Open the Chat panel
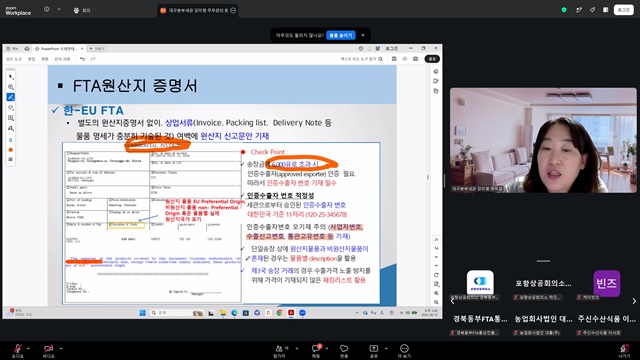Viewport: 640px width, 360px height. (x=316, y=350)
